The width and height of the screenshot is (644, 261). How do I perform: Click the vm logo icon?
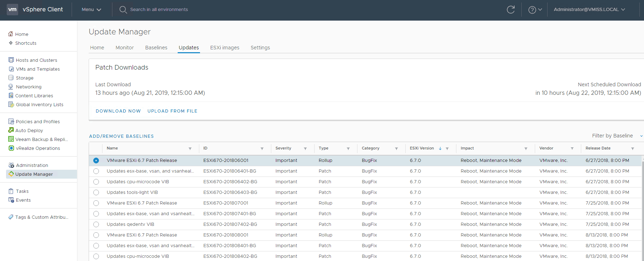12,10
